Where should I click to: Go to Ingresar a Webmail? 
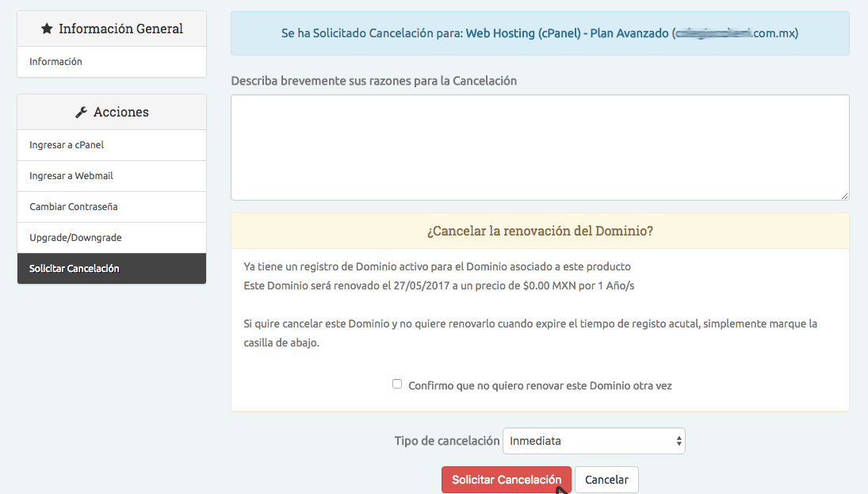(71, 176)
